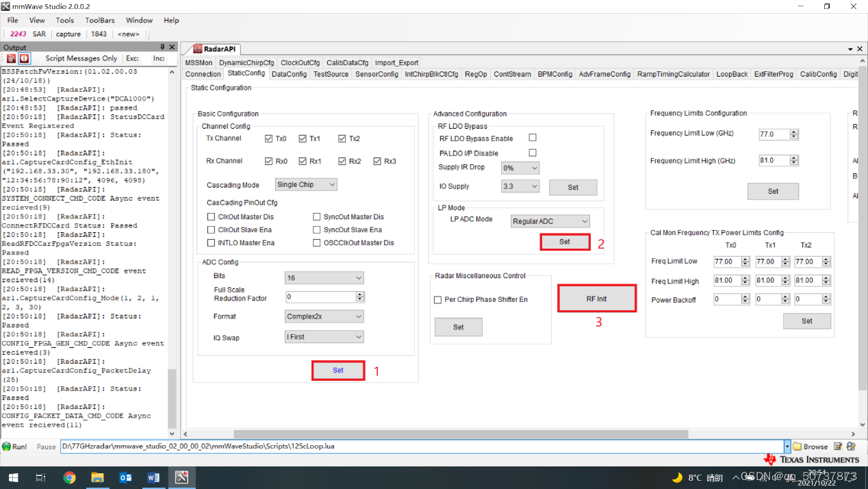Click the RadarAPI tab icon
Screen dimensions: 868x489
197,49
